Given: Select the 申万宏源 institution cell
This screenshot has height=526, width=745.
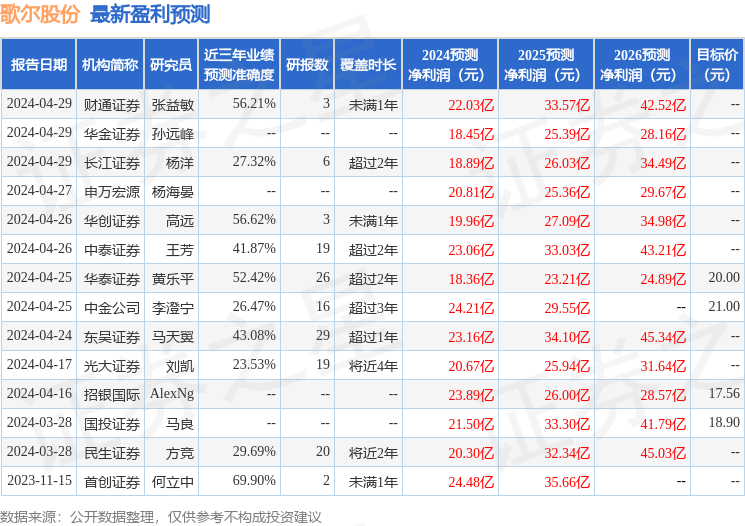Looking at the screenshot, I should 112,191.
